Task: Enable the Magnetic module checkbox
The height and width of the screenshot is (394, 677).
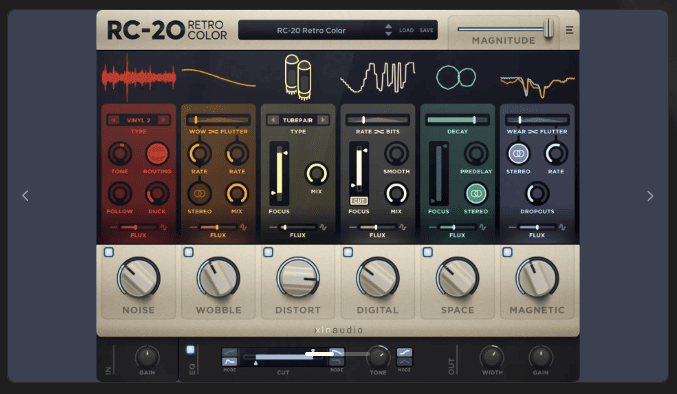Action: click(x=507, y=252)
